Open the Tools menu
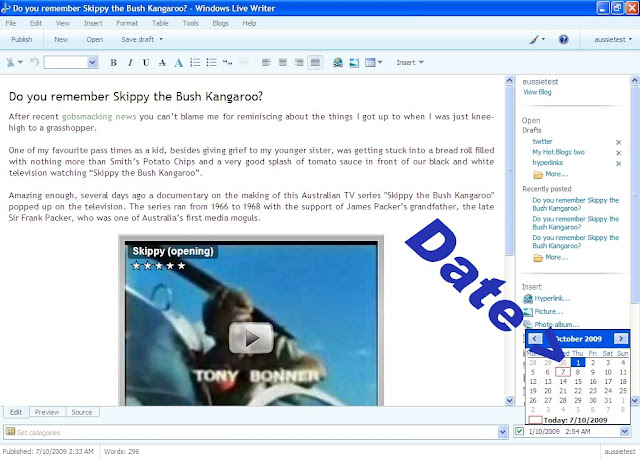The width and height of the screenshot is (640, 459). click(191, 23)
